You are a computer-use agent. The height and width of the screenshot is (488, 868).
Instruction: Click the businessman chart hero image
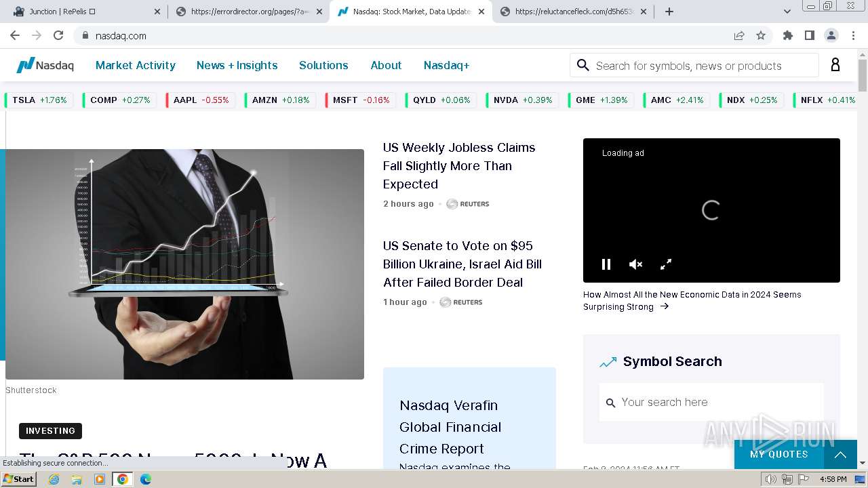[184, 264]
